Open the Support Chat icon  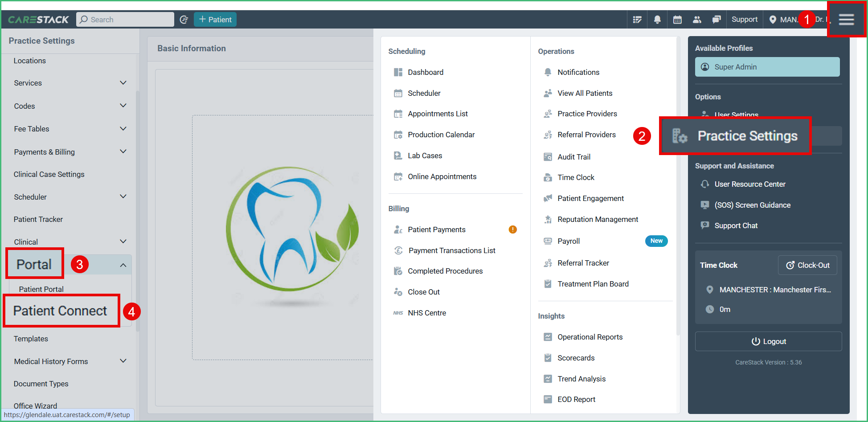704,225
